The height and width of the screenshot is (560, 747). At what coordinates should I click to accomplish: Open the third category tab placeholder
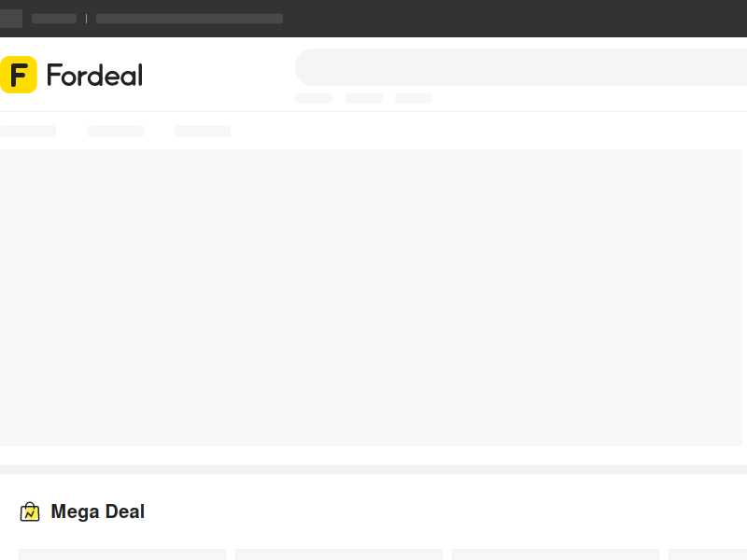(x=203, y=131)
